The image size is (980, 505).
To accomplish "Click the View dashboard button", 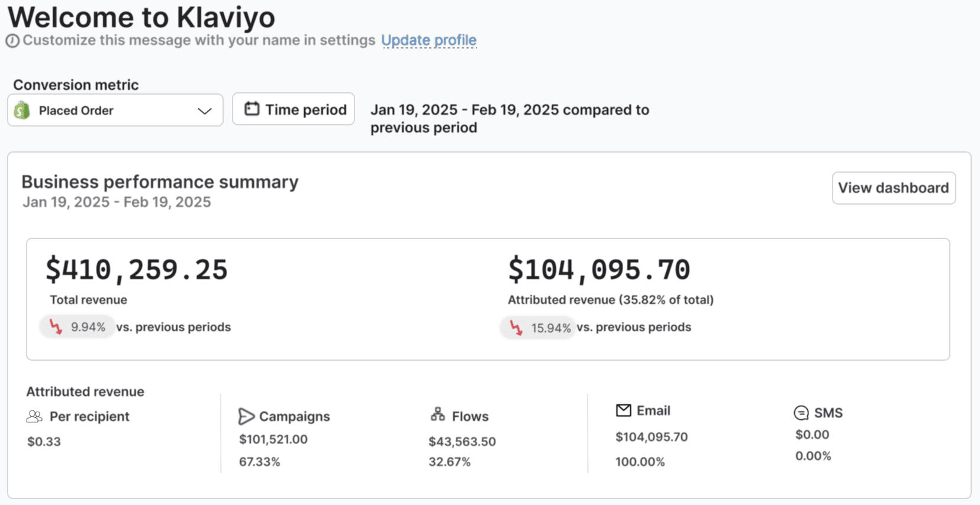I will (x=893, y=188).
